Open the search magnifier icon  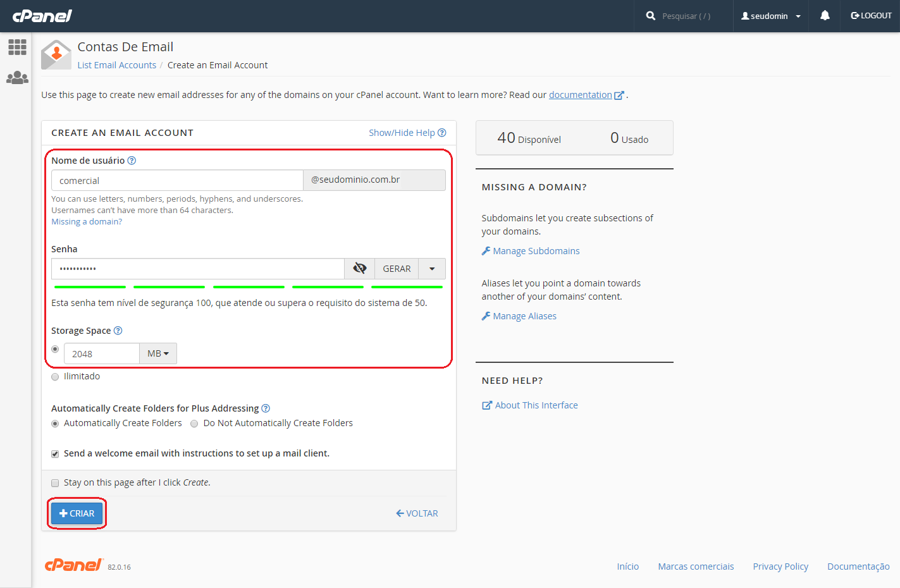point(651,16)
